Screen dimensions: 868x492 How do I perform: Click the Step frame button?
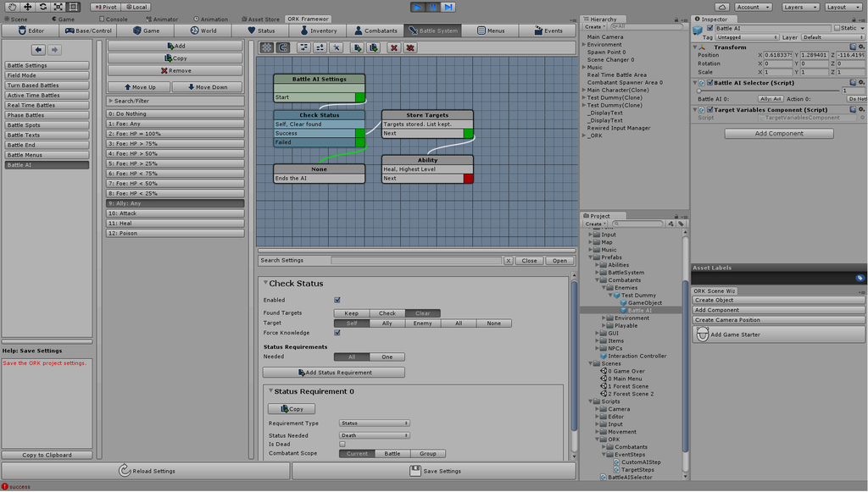(x=448, y=7)
